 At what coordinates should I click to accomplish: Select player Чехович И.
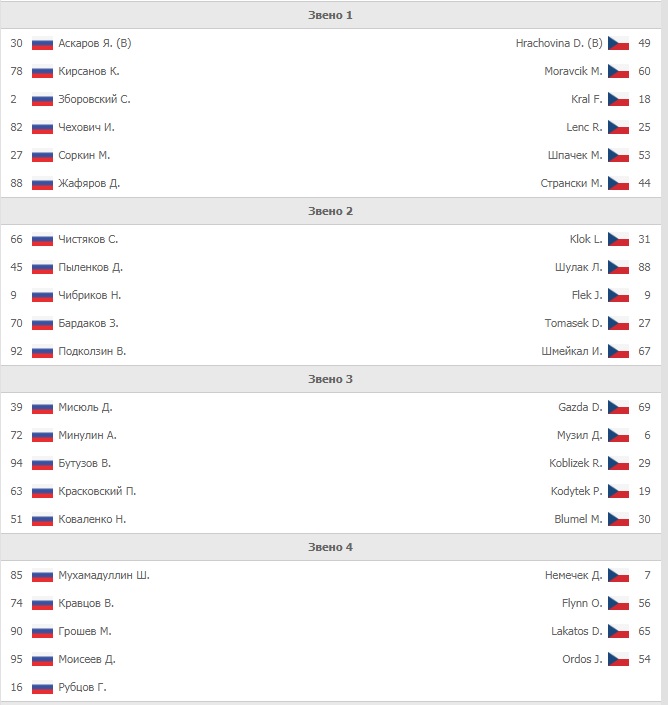(87, 127)
